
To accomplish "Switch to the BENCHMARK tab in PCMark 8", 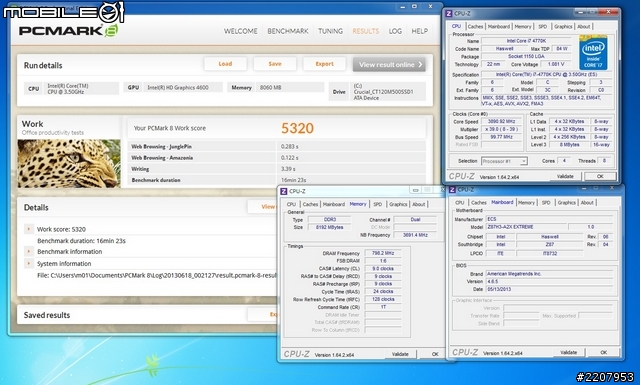I will click(x=288, y=31).
